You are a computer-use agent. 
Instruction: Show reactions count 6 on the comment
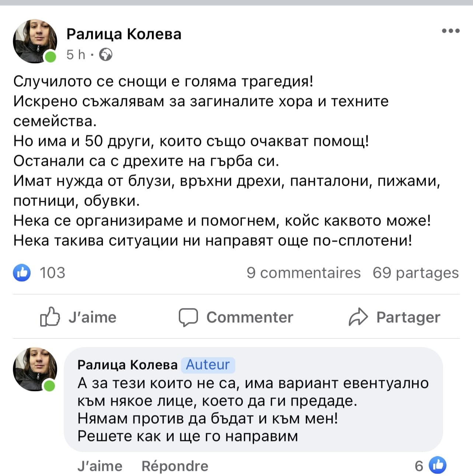click(419, 466)
